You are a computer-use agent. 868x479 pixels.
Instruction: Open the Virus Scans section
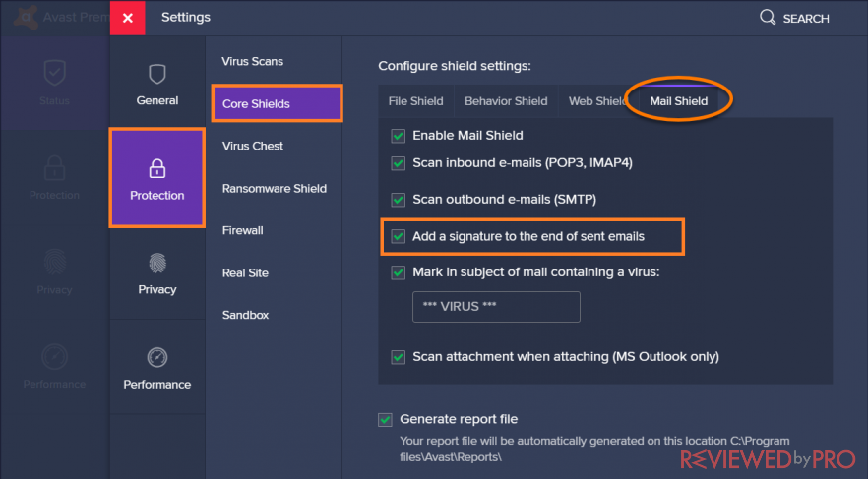(x=252, y=61)
